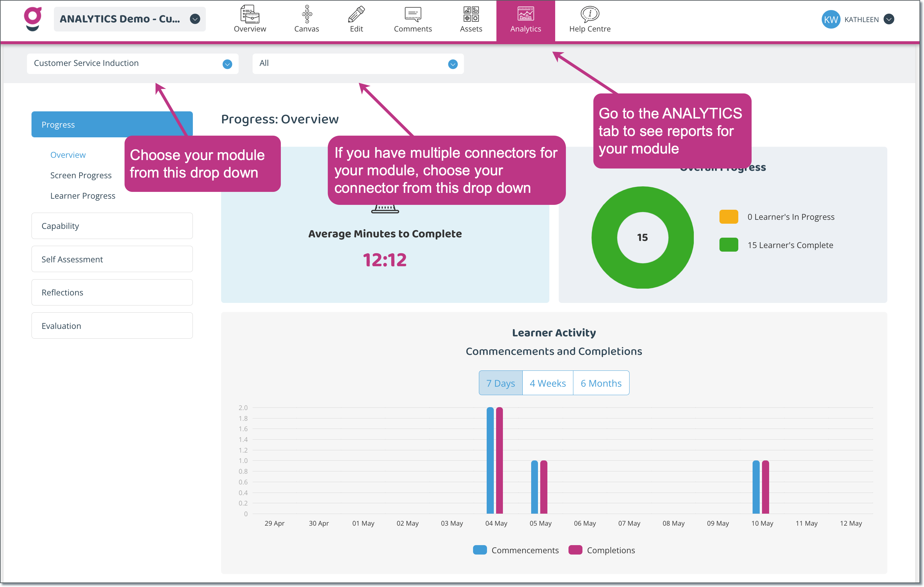The height and width of the screenshot is (587, 924).
Task: Click the KW user avatar
Action: coord(830,19)
